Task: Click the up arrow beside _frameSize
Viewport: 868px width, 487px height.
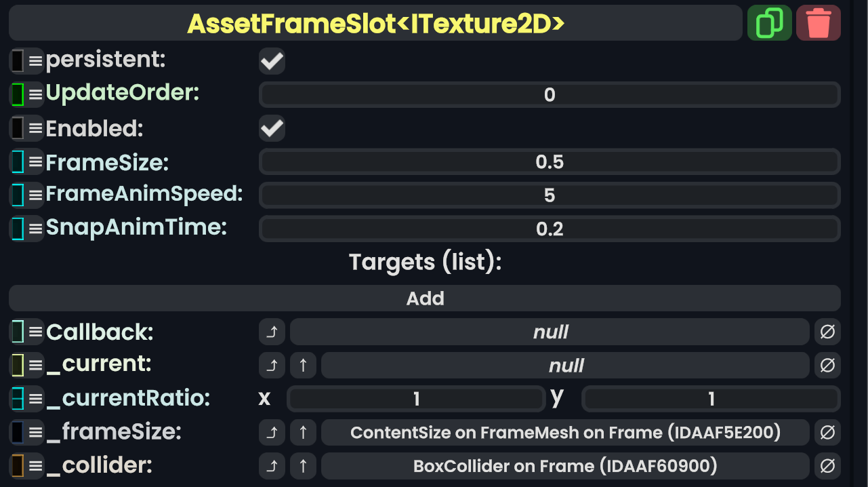Action: pos(303,433)
